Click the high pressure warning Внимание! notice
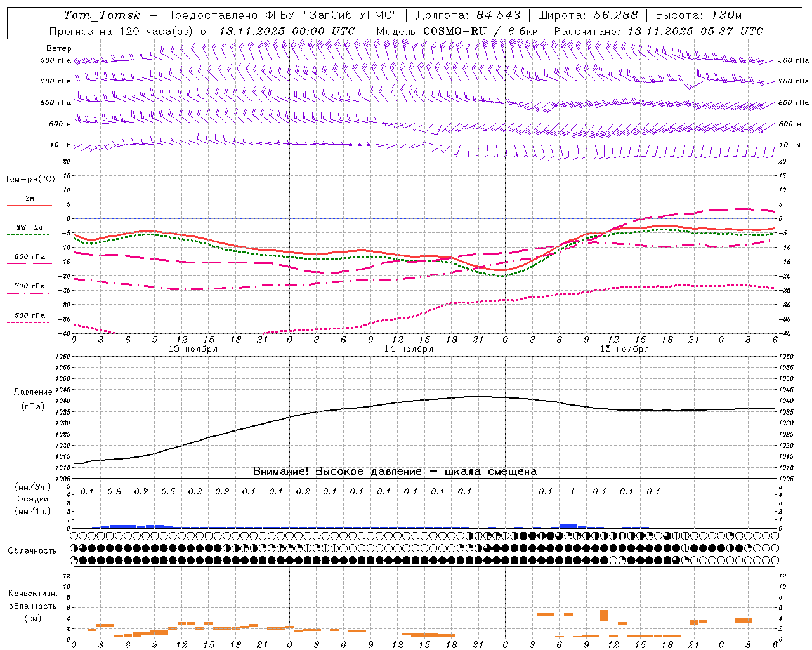Viewport: 812px width, 650px height. tap(395, 472)
